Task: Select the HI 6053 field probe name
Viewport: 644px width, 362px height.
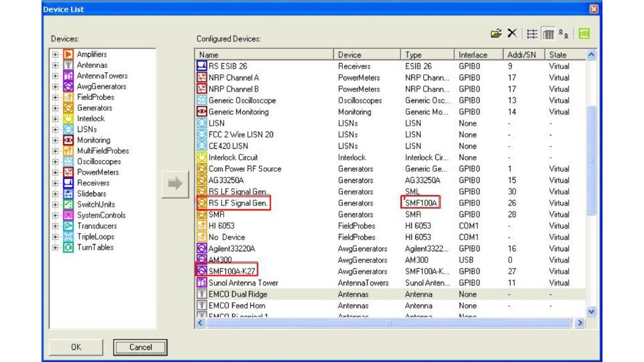Action: click(x=221, y=226)
